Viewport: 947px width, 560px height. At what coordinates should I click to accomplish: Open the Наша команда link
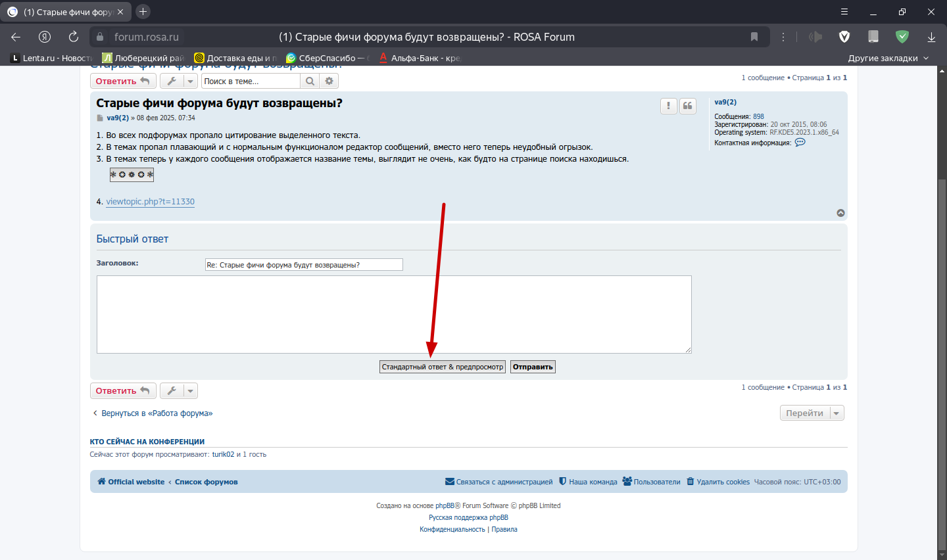588,482
